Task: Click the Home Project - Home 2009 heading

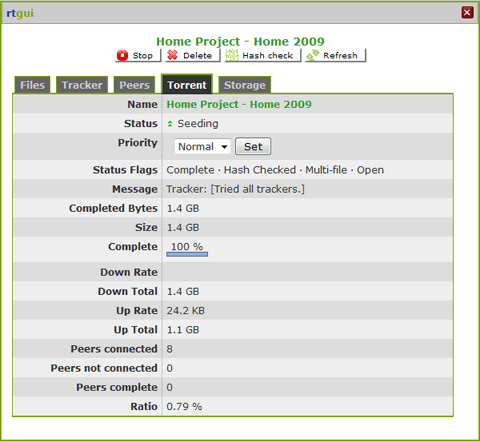Action: point(240,41)
